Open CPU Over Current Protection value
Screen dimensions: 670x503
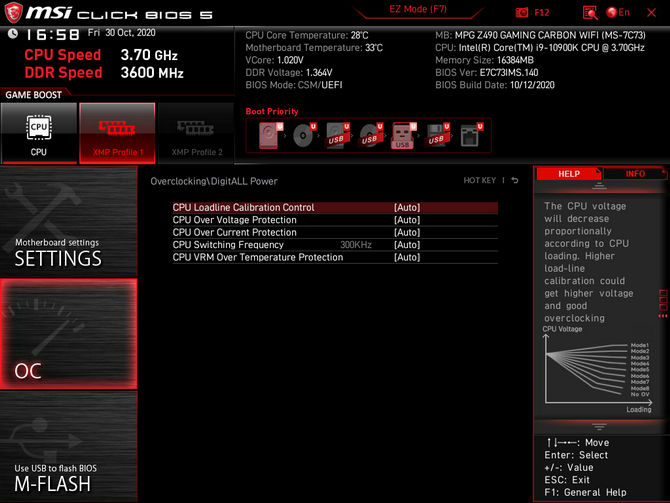pos(407,232)
